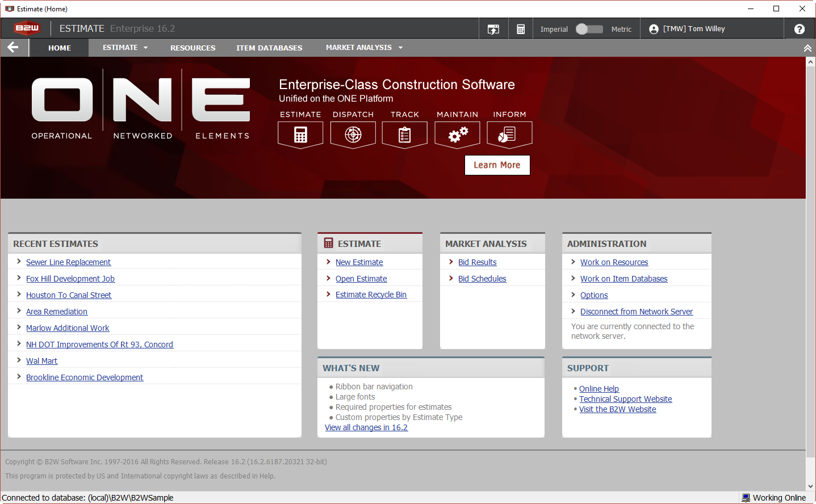Screen dimensions: 816x504
Task: Open Technical Support Website link
Action: [x=625, y=399]
